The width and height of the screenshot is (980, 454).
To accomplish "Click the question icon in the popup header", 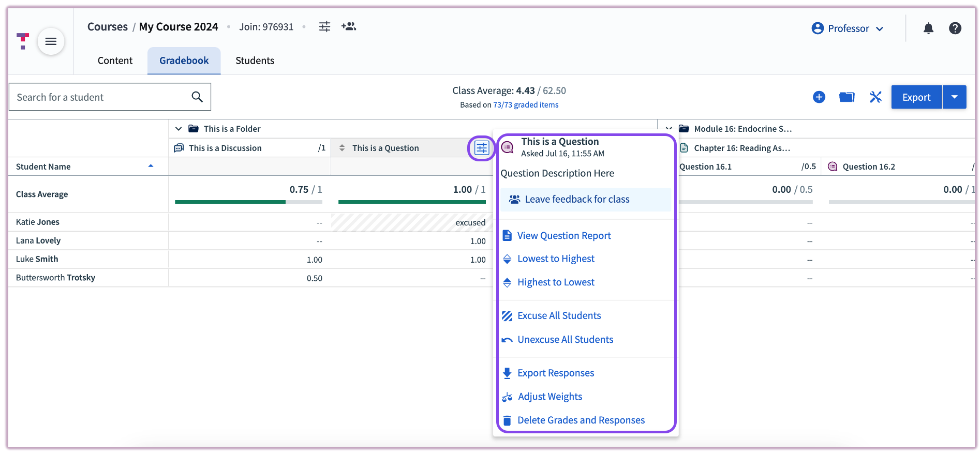I will pyautogui.click(x=508, y=147).
